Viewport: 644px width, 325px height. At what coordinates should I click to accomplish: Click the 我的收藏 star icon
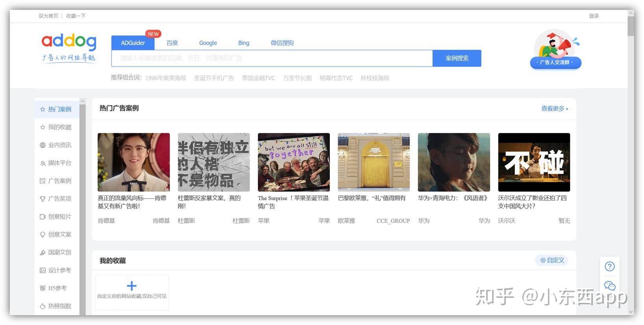[x=43, y=127]
